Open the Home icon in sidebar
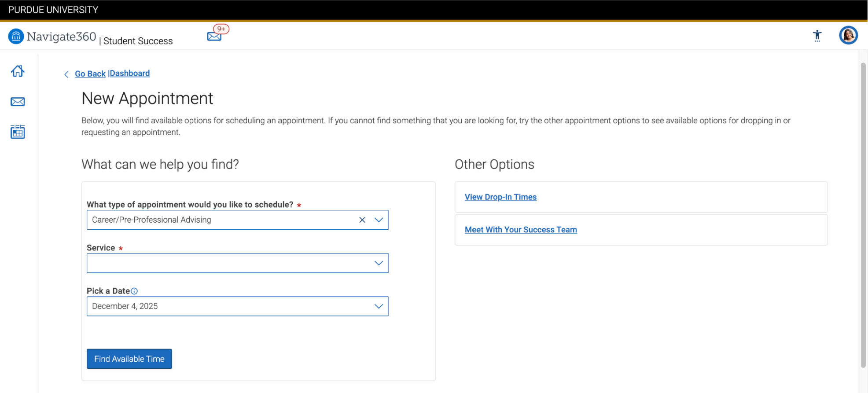Viewport: 868px width, 393px height. (x=18, y=71)
